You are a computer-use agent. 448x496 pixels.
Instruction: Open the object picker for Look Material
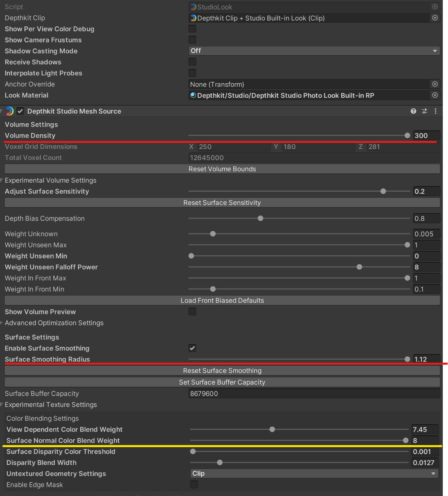[435, 95]
